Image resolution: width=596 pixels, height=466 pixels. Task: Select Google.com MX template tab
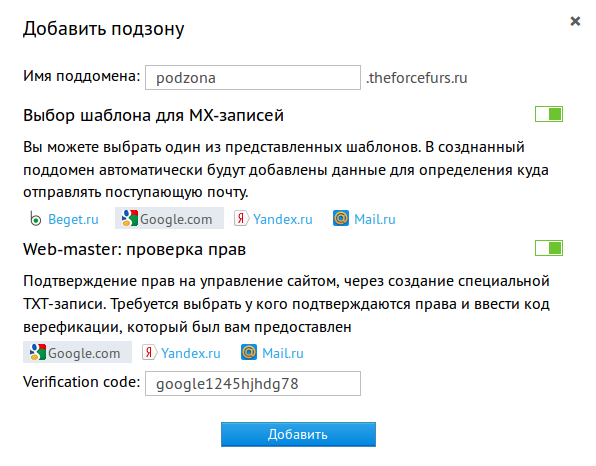170,218
